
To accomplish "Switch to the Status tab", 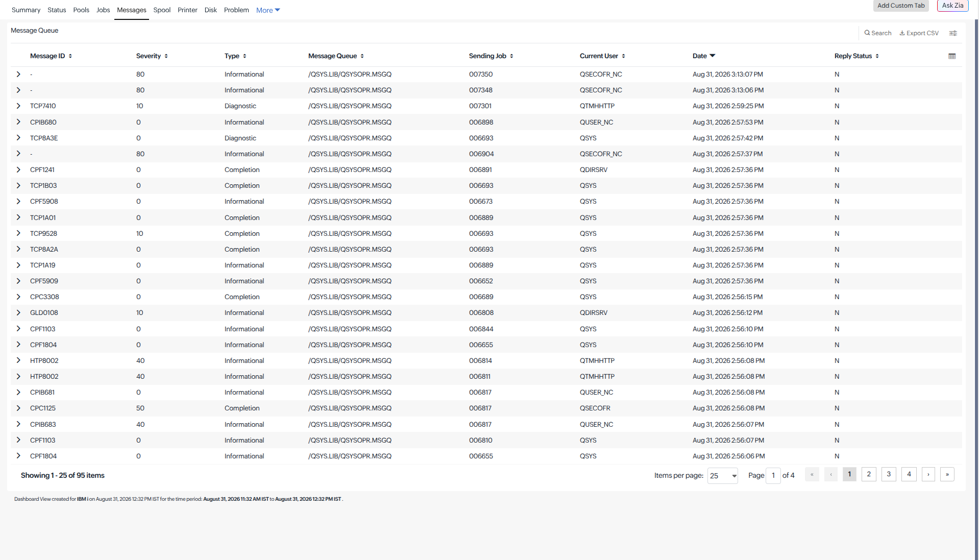I will tap(57, 10).
